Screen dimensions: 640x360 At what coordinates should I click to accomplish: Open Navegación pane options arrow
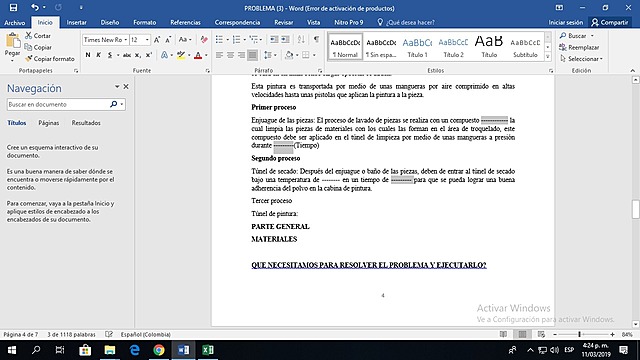point(117,87)
